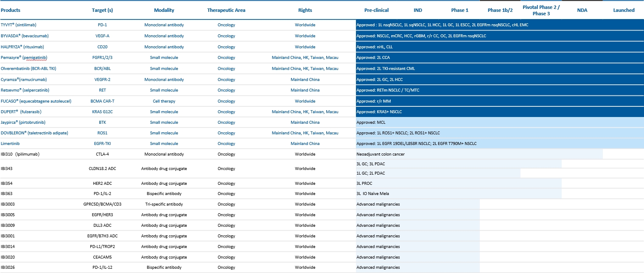Select the Cell therapy modality cell
The height and width of the screenshot is (273, 644).
click(x=164, y=101)
